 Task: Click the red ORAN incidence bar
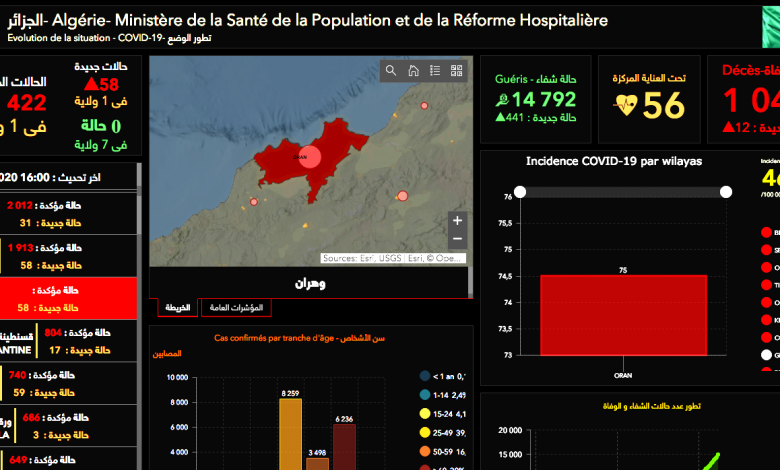[x=623, y=315]
